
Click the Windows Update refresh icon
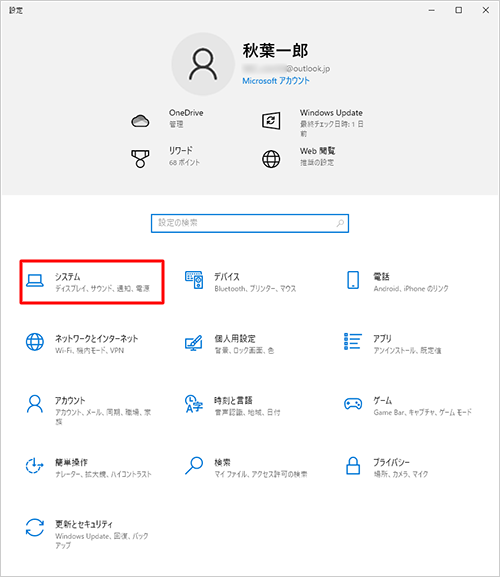point(271,120)
